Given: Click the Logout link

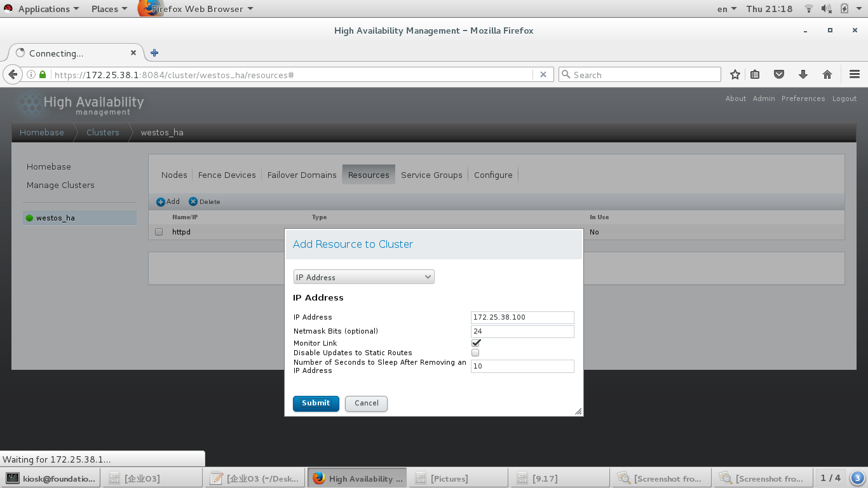Looking at the screenshot, I should point(844,98).
